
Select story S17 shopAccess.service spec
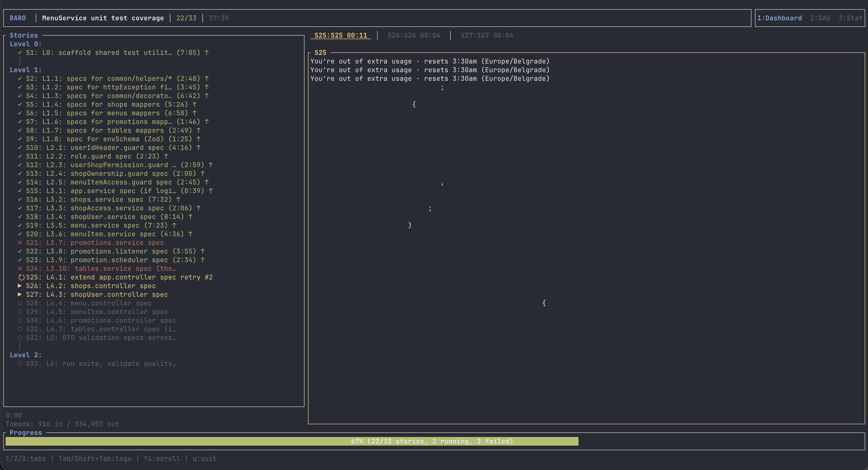pos(109,208)
